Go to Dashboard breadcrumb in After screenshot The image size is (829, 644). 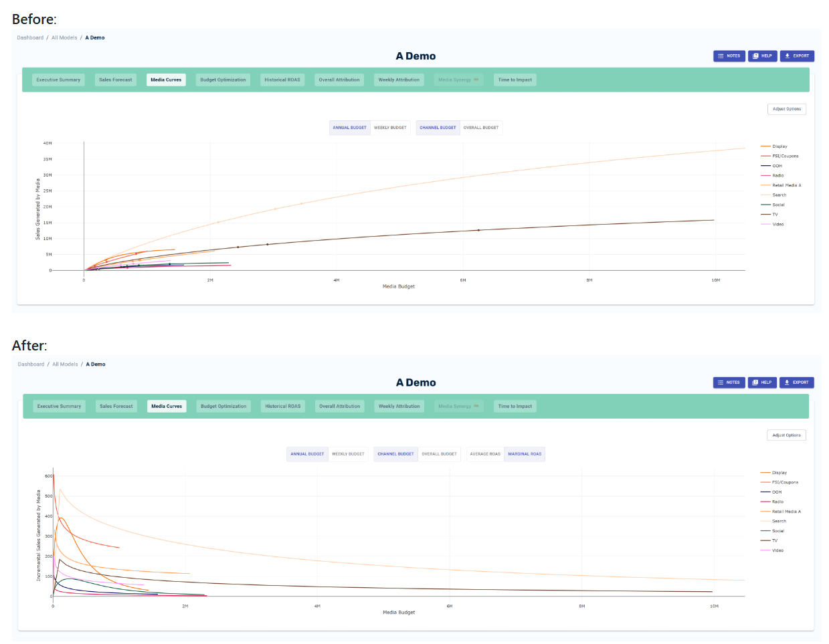(x=31, y=364)
